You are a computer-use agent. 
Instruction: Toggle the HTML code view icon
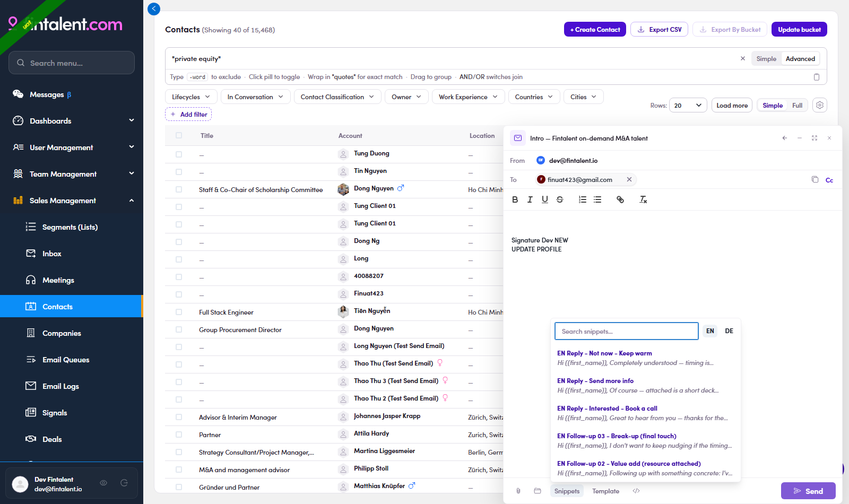click(636, 491)
